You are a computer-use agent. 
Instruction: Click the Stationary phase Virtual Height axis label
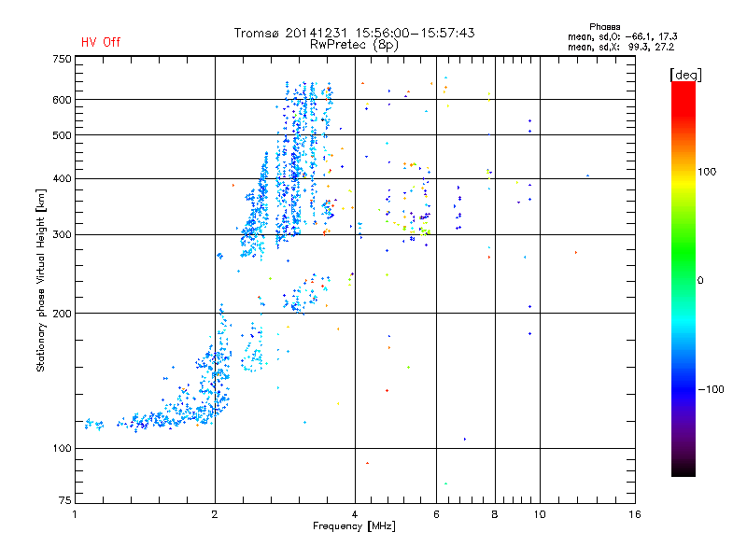coord(40,280)
